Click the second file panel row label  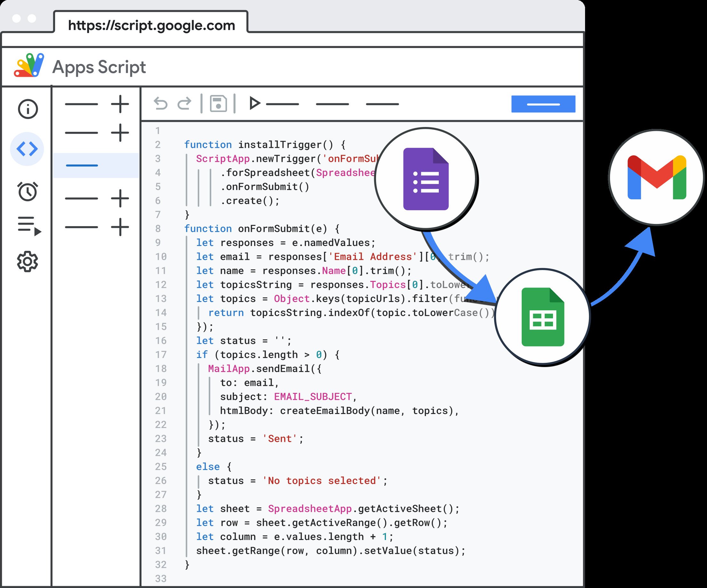[82, 133]
